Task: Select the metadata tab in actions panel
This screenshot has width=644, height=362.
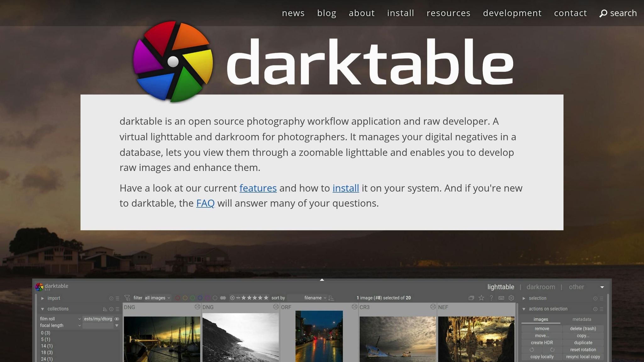Action: tap(582, 319)
